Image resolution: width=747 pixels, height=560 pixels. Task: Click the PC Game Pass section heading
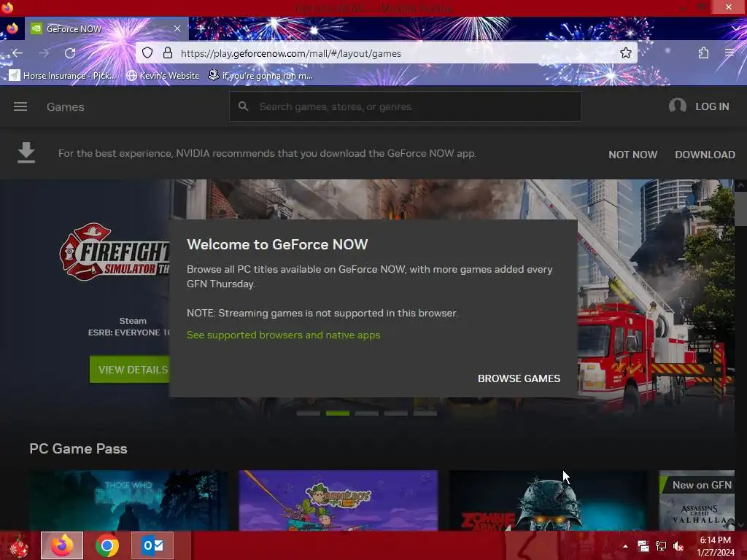78,448
